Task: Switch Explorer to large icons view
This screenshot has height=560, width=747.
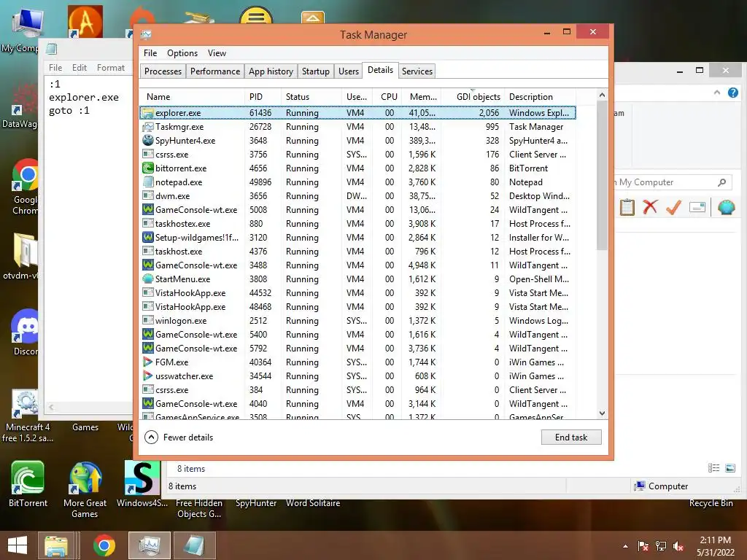Action: pyautogui.click(x=729, y=468)
